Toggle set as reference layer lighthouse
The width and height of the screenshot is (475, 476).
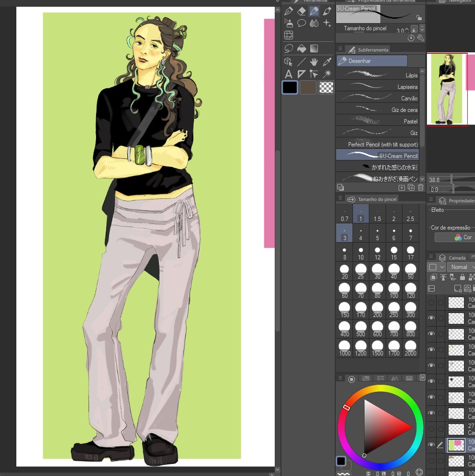coord(443,277)
